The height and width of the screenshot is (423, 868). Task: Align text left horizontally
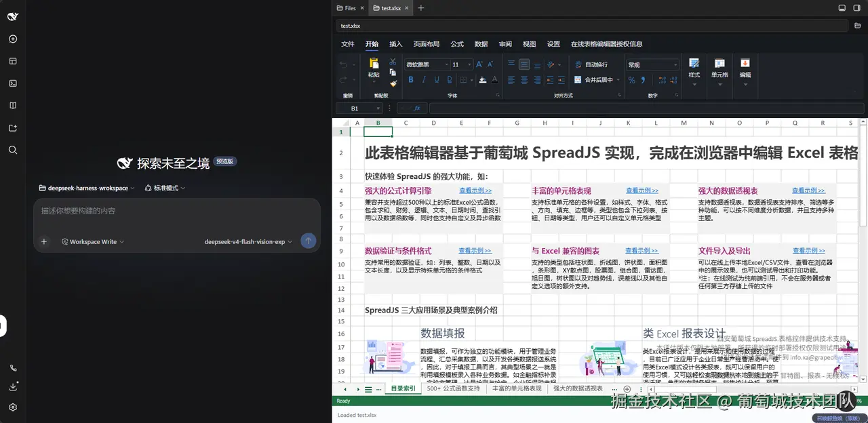click(511, 79)
